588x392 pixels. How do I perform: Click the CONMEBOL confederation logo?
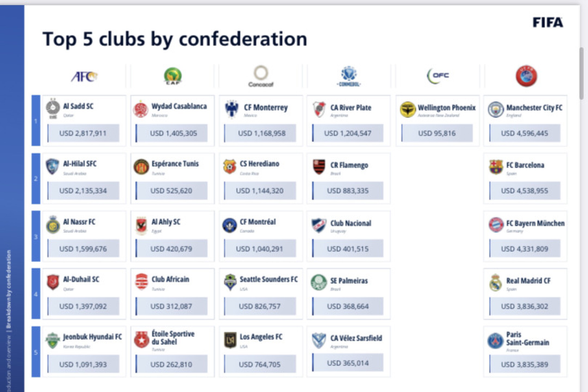click(x=349, y=76)
